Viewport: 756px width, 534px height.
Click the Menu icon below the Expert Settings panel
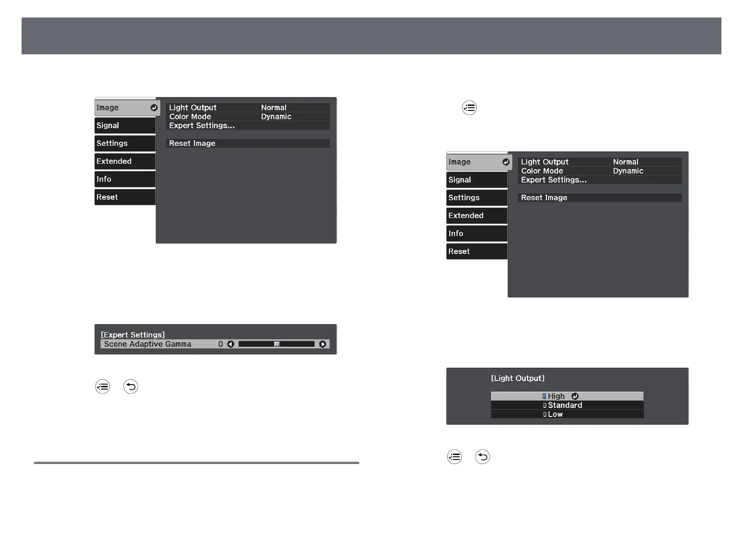(x=102, y=386)
